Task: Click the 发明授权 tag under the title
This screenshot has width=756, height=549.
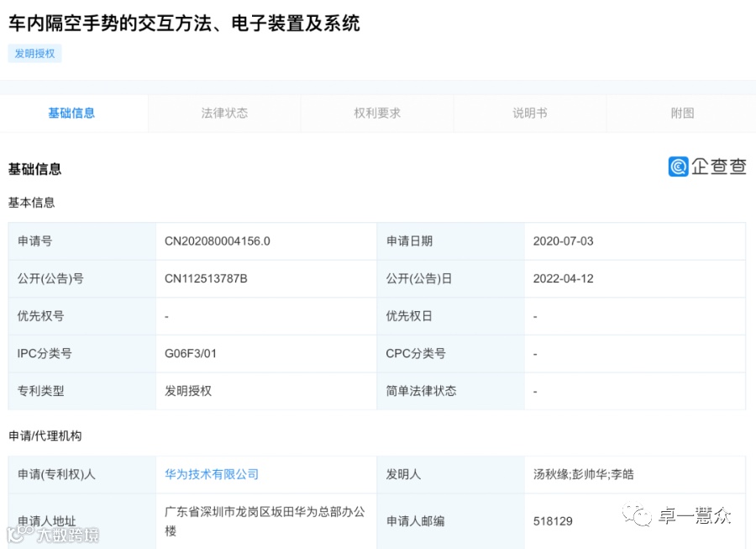Action: click(34, 53)
